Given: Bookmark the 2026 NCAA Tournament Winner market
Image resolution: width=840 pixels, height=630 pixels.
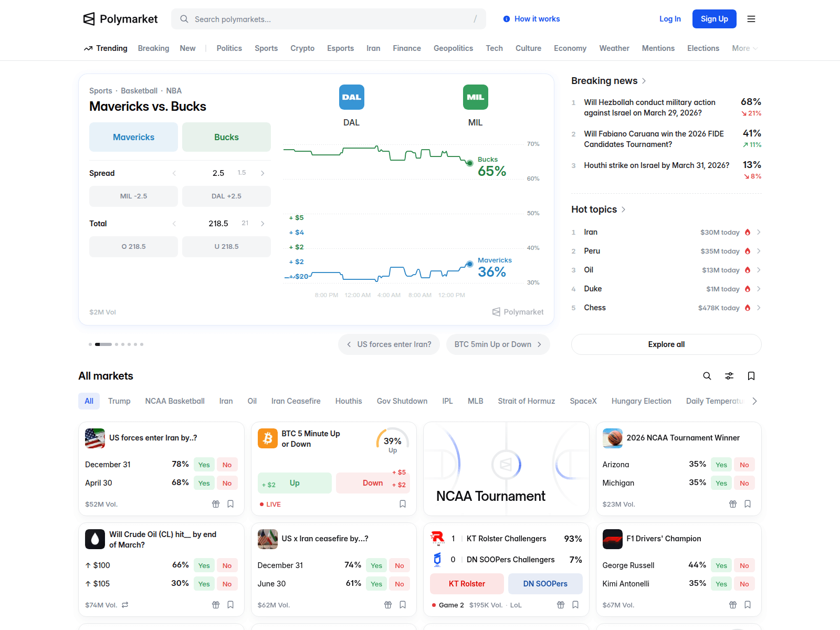Looking at the screenshot, I should 748,504.
